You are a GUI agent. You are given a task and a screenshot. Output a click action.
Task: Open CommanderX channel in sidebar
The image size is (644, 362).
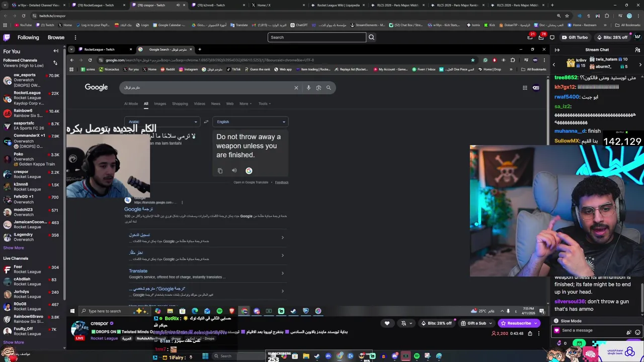click(31, 141)
